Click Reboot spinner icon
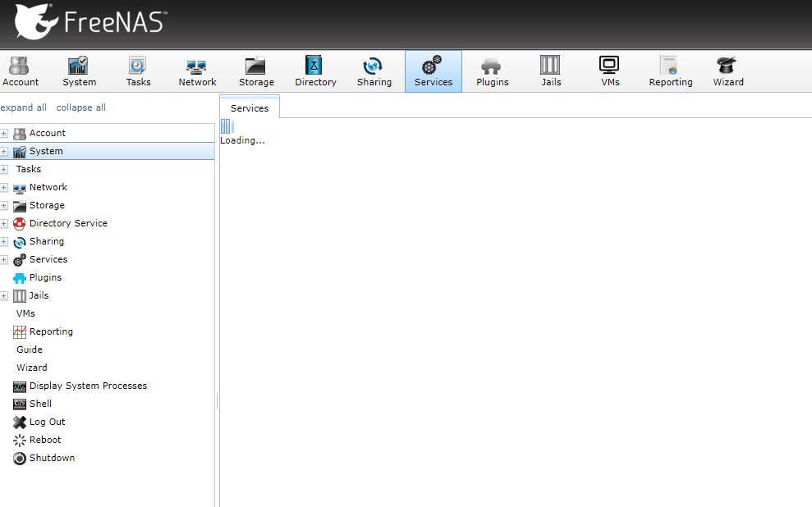Screen dimensions: 812x507 point(20,441)
